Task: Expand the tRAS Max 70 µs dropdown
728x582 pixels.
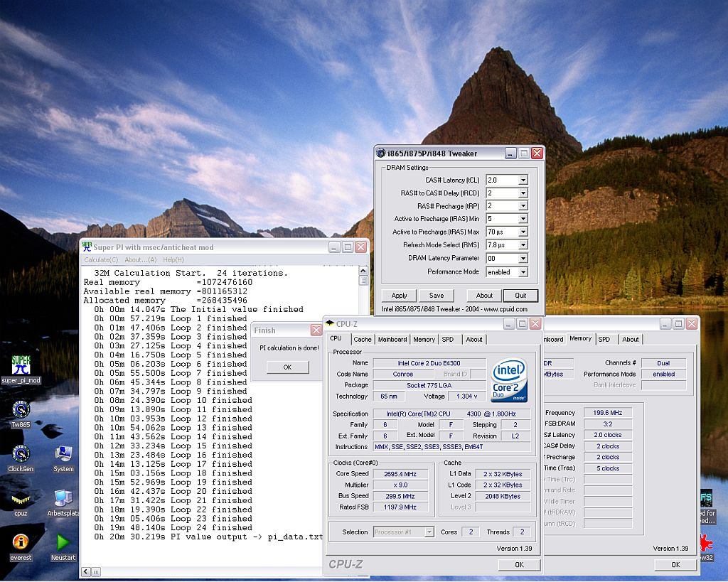Action: [x=523, y=232]
